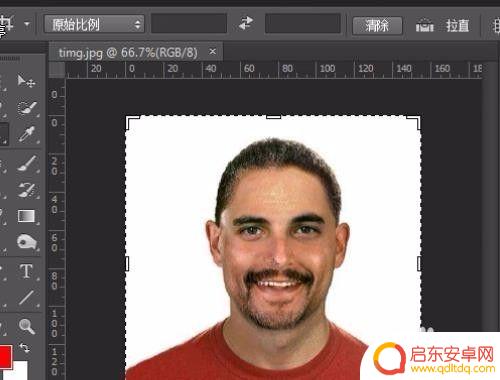Select the Move tool
500x380 pixels.
(26, 81)
